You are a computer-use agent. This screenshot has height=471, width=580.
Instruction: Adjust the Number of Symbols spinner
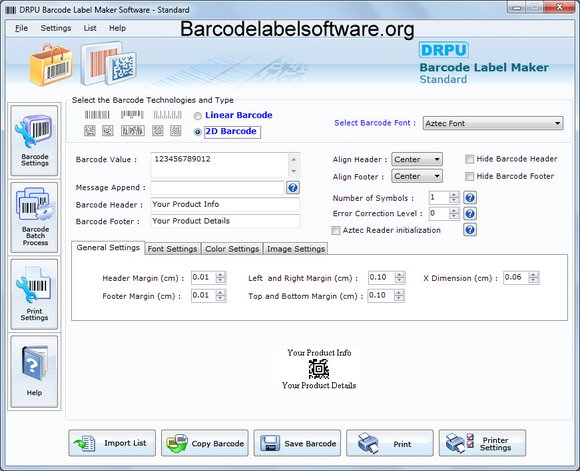click(454, 198)
